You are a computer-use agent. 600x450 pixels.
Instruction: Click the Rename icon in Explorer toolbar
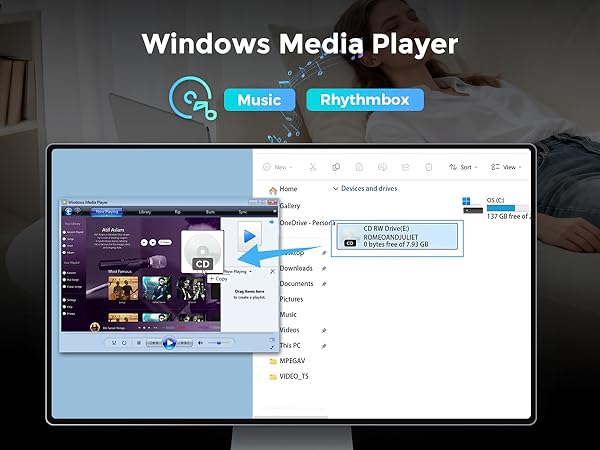tap(382, 167)
